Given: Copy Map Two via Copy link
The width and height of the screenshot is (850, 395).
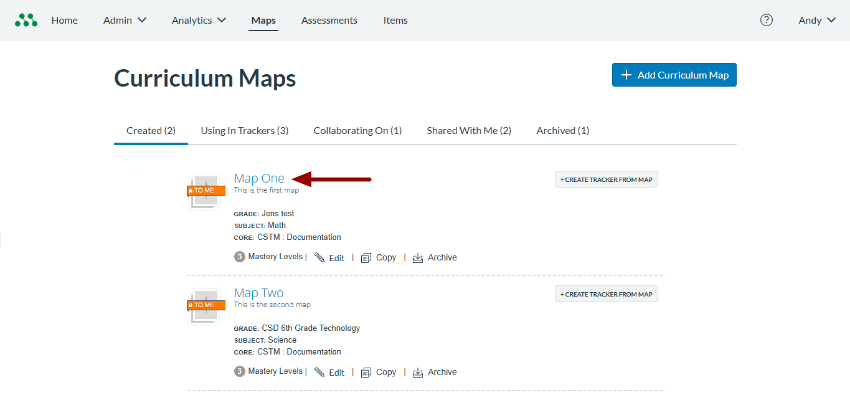Looking at the screenshot, I should (x=386, y=372).
